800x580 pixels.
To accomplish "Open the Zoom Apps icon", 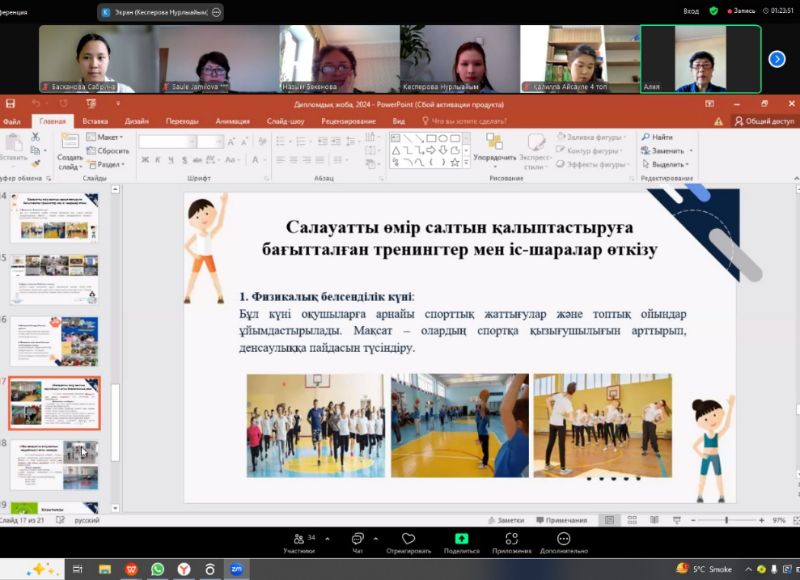I will [x=511, y=540].
